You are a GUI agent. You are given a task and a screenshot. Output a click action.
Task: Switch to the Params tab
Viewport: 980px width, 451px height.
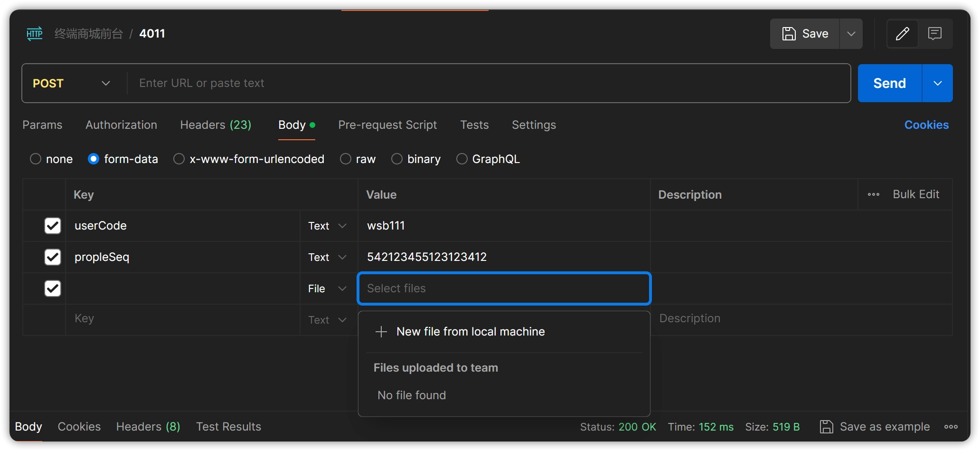coord(42,125)
